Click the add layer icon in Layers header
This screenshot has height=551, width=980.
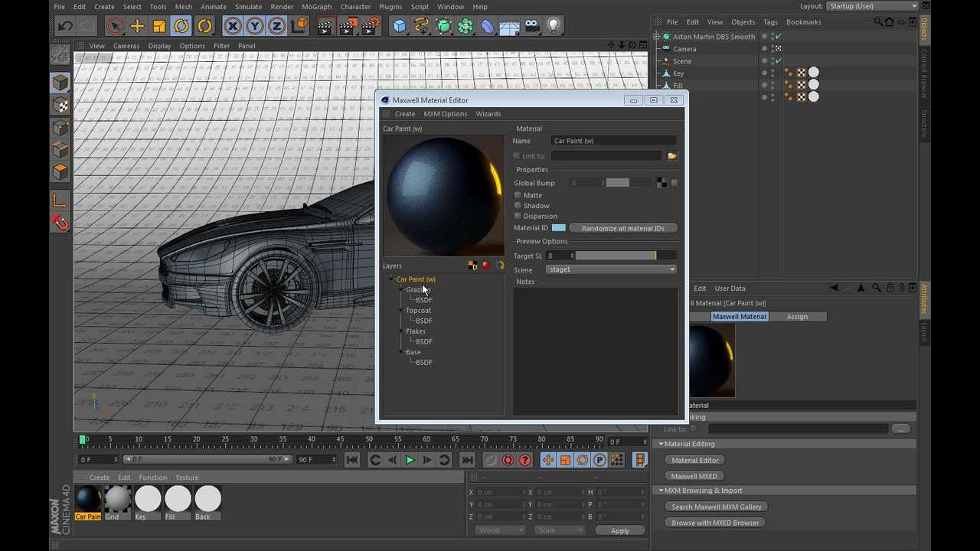pyautogui.click(x=472, y=266)
